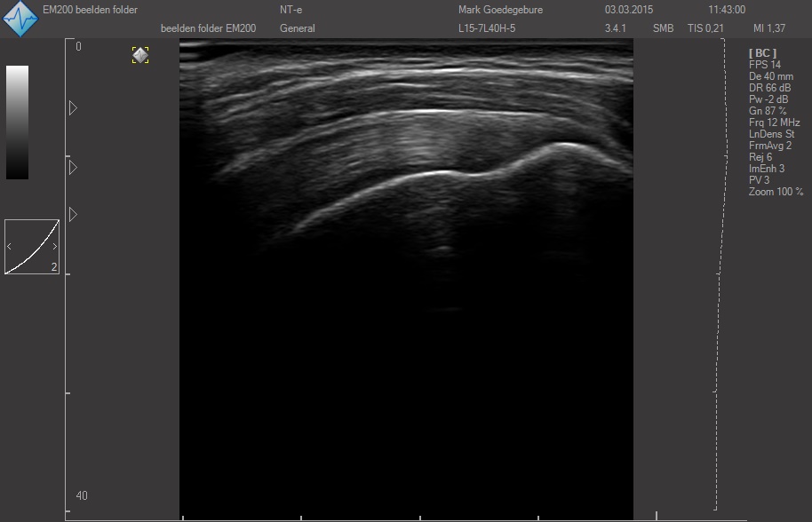Click the right arrow in gamma curve box

point(54,247)
